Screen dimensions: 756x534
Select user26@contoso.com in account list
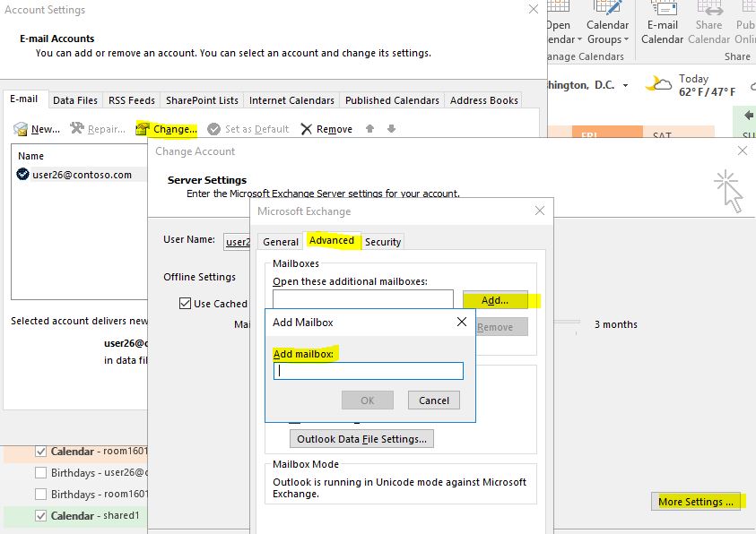81,175
